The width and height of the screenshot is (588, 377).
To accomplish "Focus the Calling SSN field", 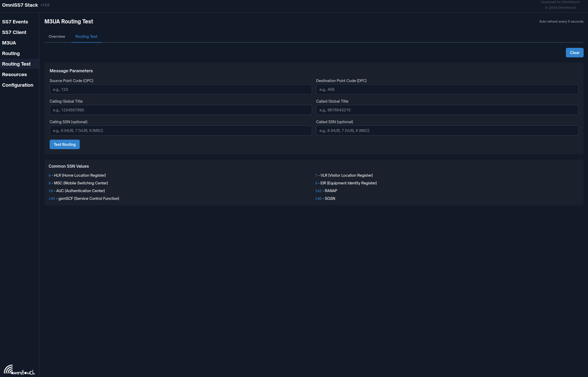I will tap(181, 131).
